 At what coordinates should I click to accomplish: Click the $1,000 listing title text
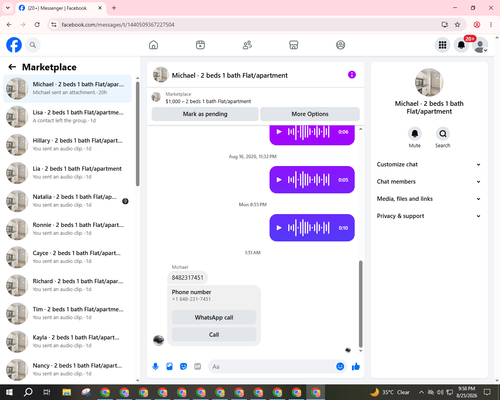[208, 101]
